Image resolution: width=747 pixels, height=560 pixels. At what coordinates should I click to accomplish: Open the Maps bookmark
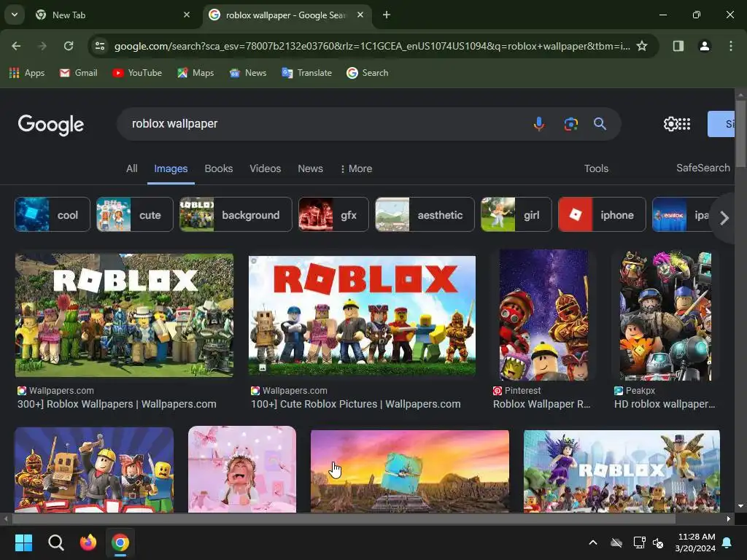(196, 73)
